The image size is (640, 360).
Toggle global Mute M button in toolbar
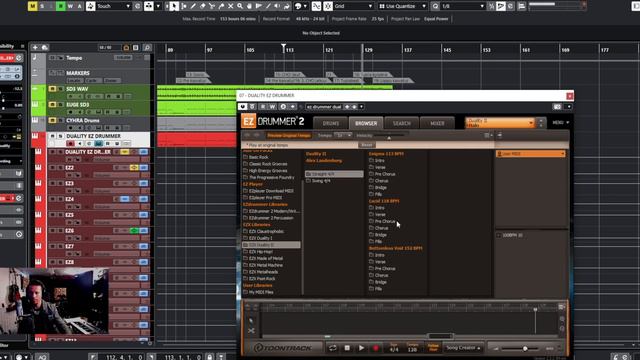(32, 6)
